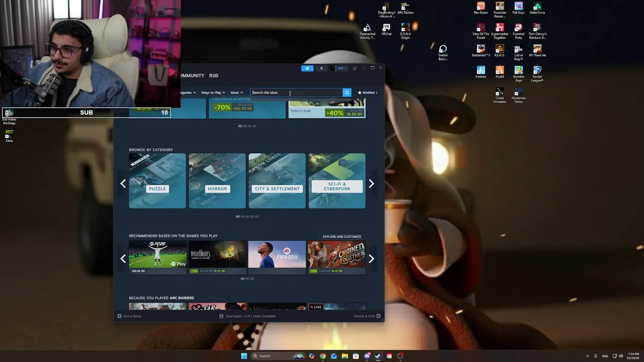Open the FIFA 22 game capsule

click(277, 257)
